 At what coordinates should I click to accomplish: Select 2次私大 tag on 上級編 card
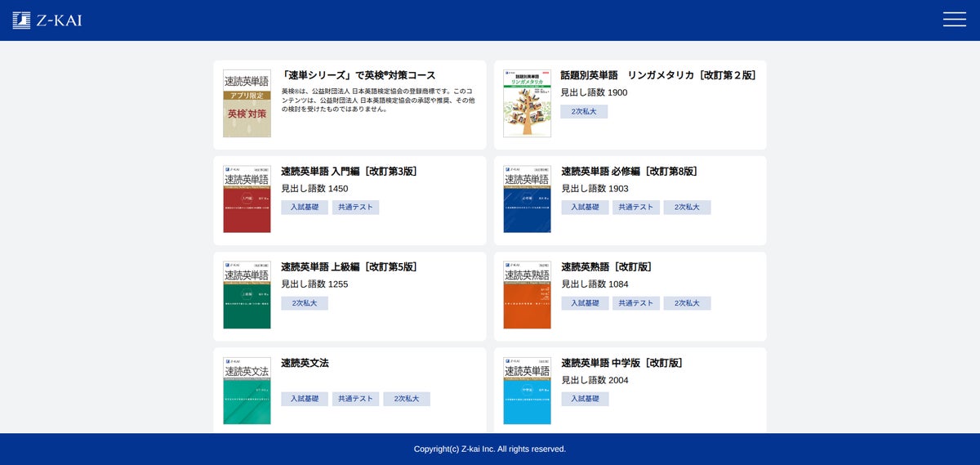(305, 303)
